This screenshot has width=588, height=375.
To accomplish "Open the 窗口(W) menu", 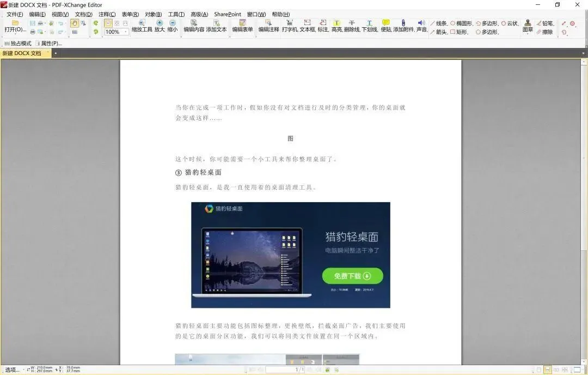I will (x=256, y=14).
